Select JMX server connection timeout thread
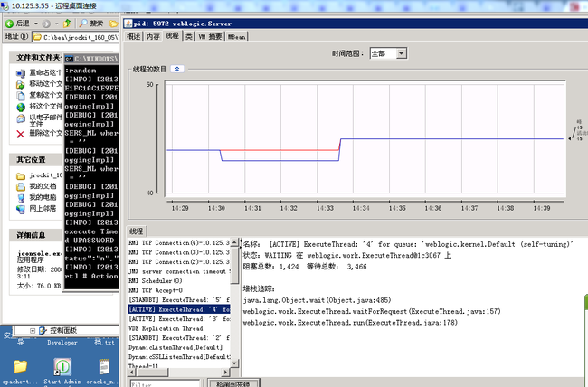This screenshot has width=588, height=387. (179, 271)
